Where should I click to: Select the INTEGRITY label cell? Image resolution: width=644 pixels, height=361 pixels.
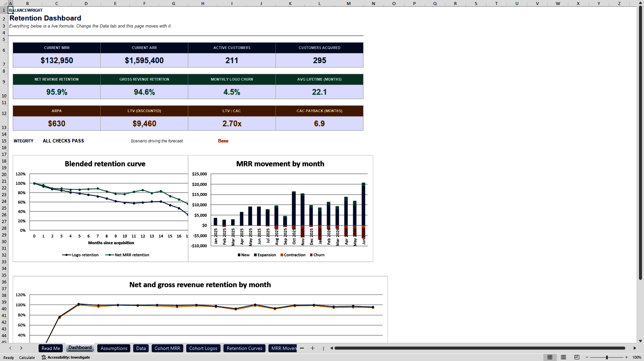tap(23, 141)
